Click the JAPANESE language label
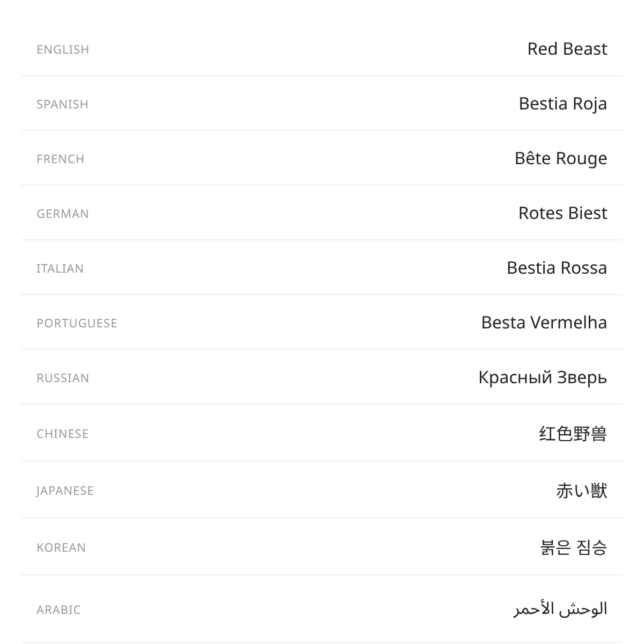Screen dimensions: 644x644 pos(65,491)
